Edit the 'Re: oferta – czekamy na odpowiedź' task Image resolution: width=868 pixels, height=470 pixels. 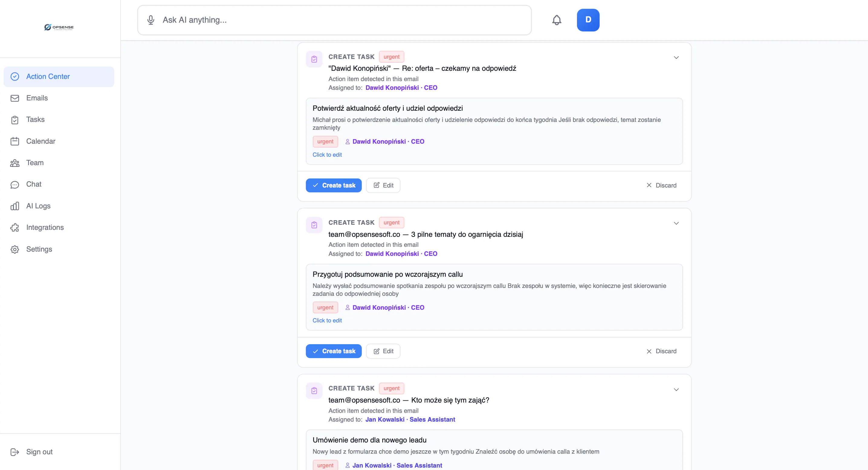(x=383, y=185)
